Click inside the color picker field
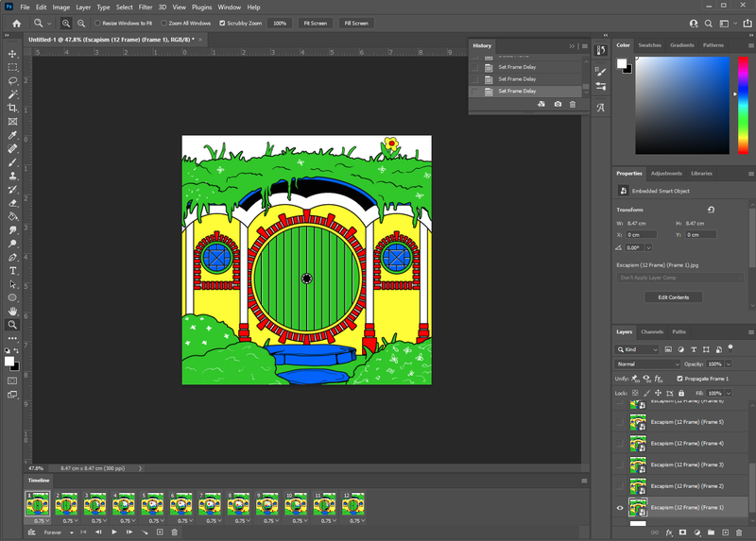 [680, 104]
